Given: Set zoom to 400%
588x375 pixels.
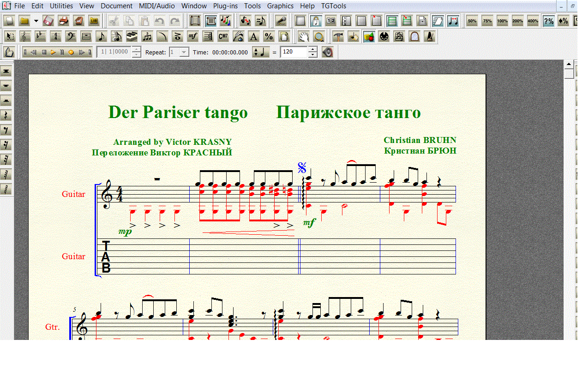Looking at the screenshot, I should click(x=533, y=21).
